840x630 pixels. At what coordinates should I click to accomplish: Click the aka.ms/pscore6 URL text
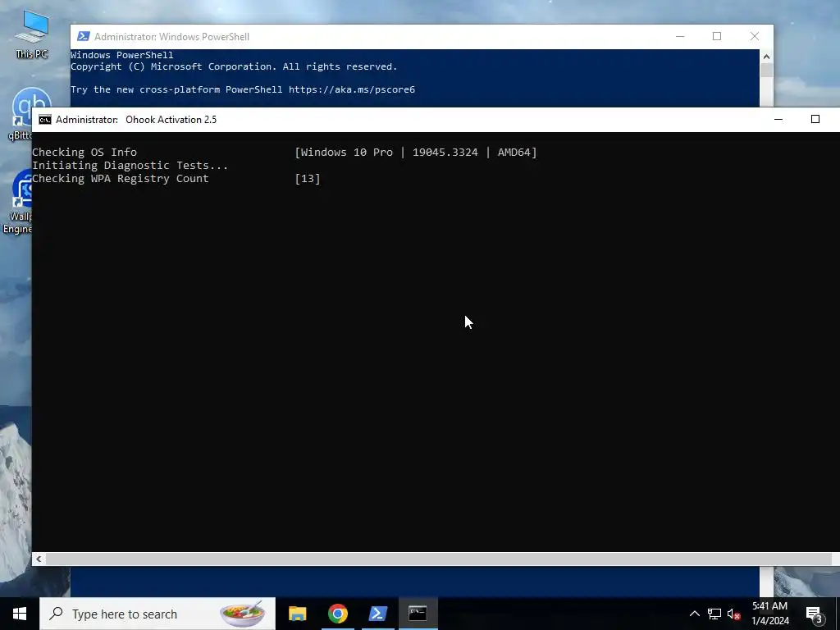[351, 89]
